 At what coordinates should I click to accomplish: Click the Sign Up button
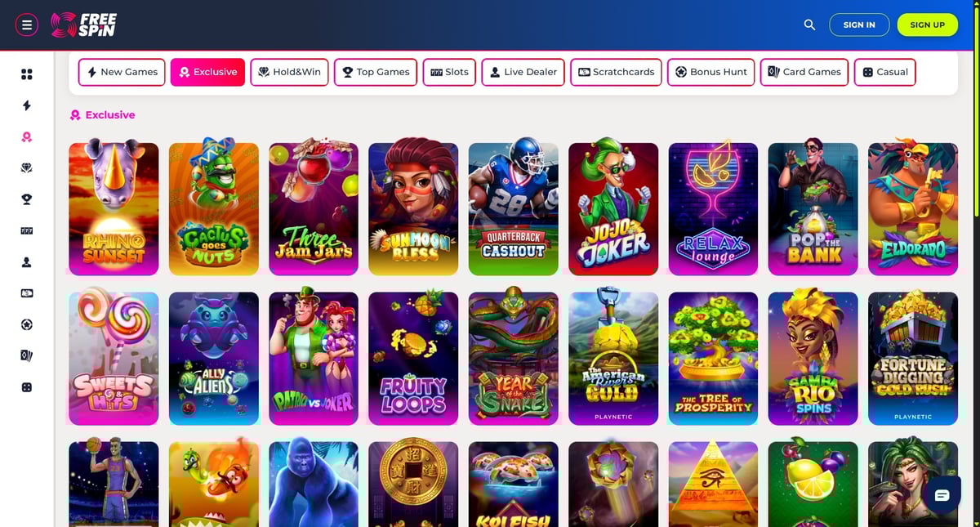(x=927, y=25)
